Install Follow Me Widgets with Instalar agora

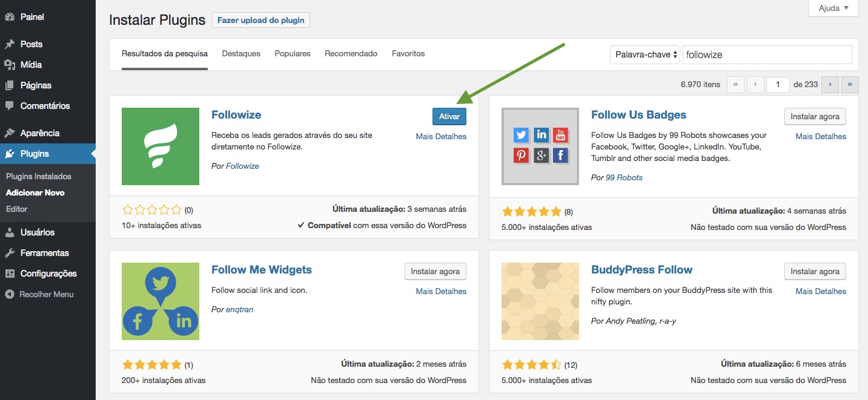point(436,272)
